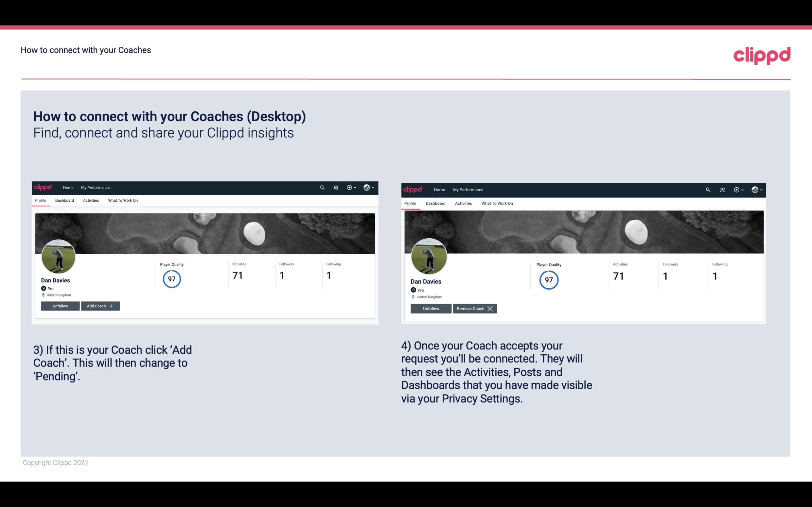Viewport: 812px width, 507px height.
Task: Click the 'Remove Coach' button with X
Action: click(x=474, y=308)
